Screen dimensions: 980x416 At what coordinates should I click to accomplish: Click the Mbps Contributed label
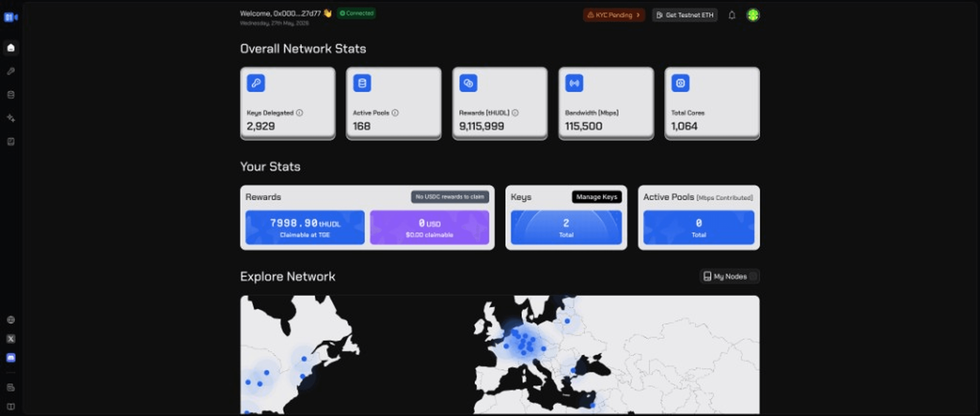(x=724, y=198)
